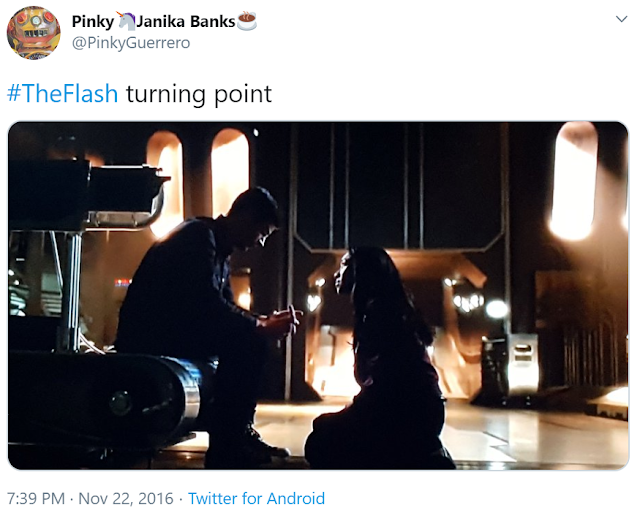Click the robot profile avatar
The height and width of the screenshot is (513, 640).
33,33
